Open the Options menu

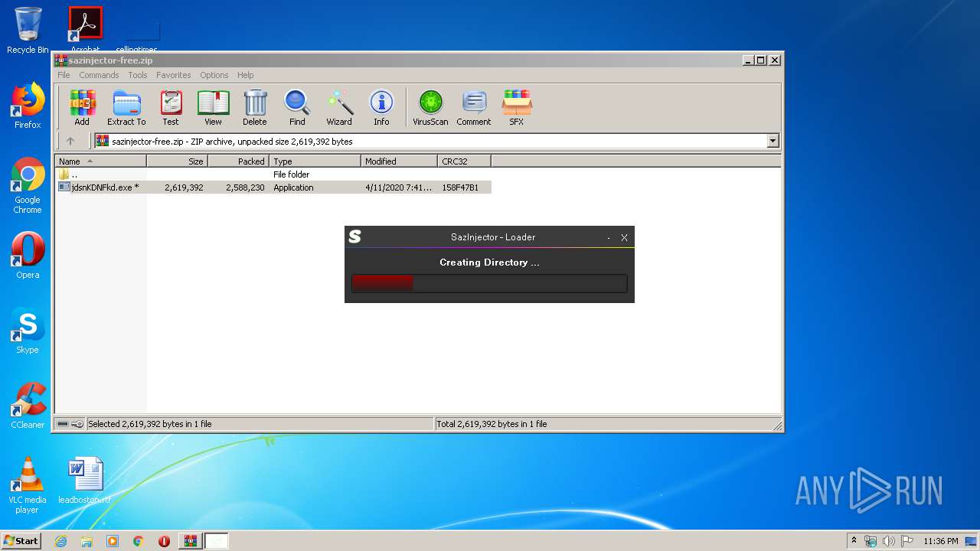214,75
